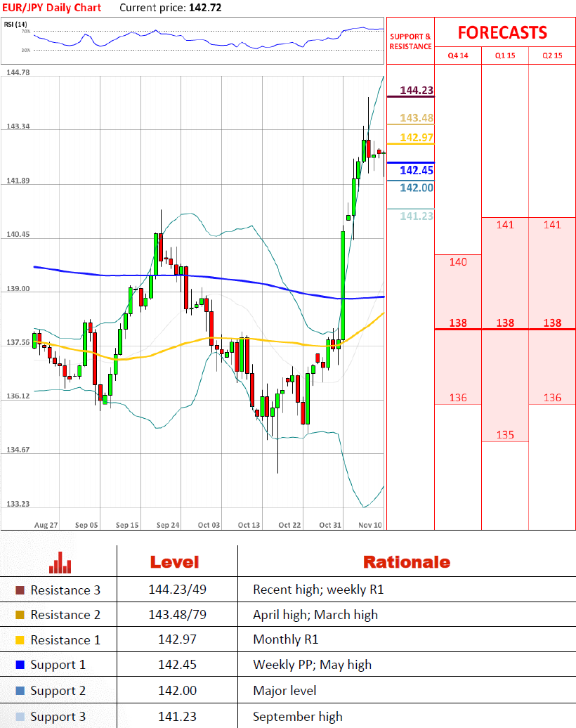Click the 144.23 resistance level label
The height and width of the screenshot is (728, 576).
[417, 91]
